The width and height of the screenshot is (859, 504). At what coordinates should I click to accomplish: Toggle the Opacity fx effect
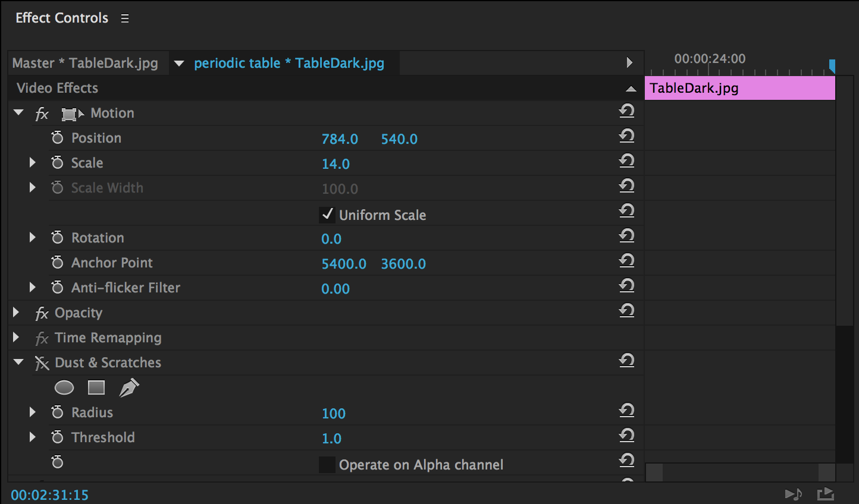pos(42,313)
